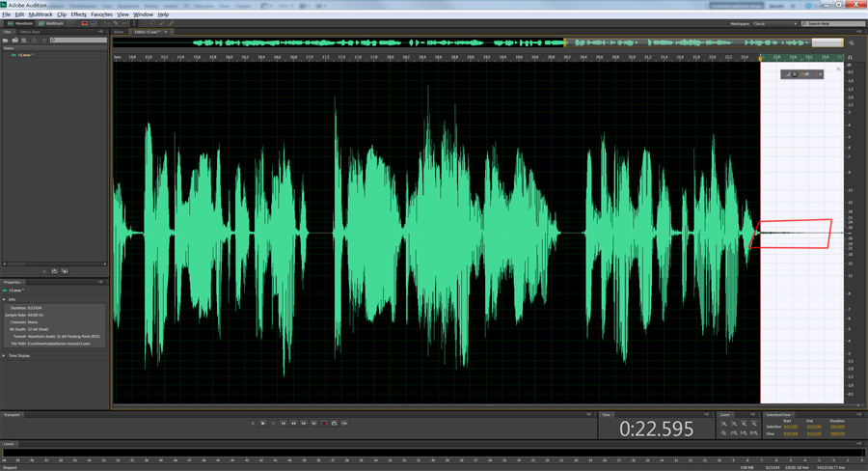Click the Auto-play toggle in Files panel
Viewport: 868px width, 471px height.
tap(65, 271)
